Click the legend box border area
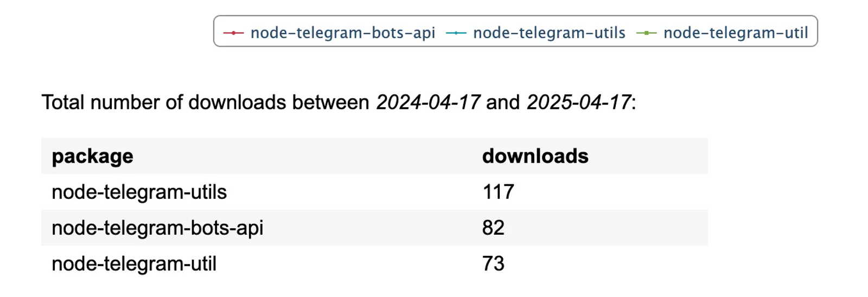Viewport: 868px width, 297px height. (x=515, y=16)
